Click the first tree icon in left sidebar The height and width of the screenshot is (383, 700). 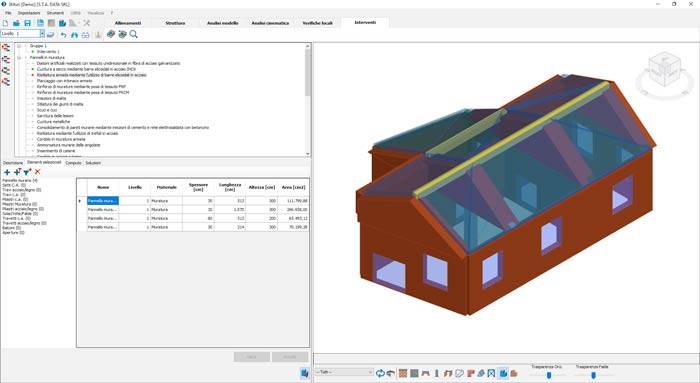pos(6,48)
